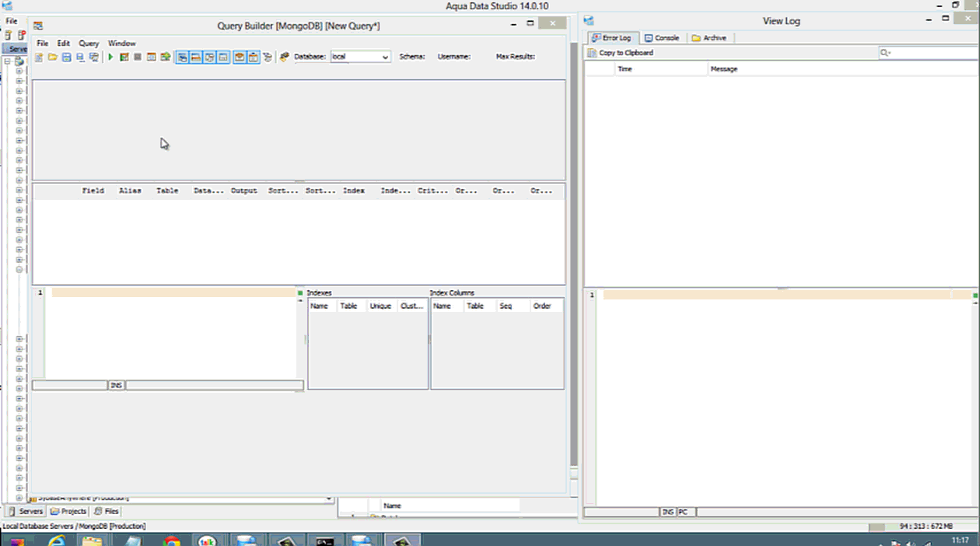Open the Edit menu in Query Builder

point(64,44)
